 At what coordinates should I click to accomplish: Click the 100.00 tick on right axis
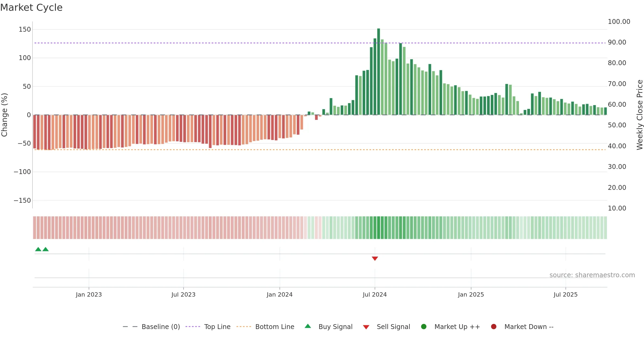point(619,22)
